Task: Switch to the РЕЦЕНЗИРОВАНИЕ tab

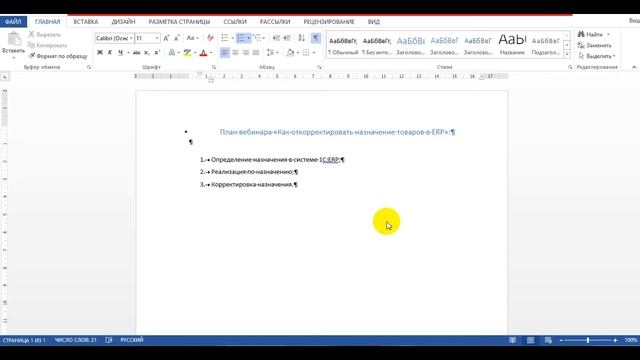Action: 329,22
